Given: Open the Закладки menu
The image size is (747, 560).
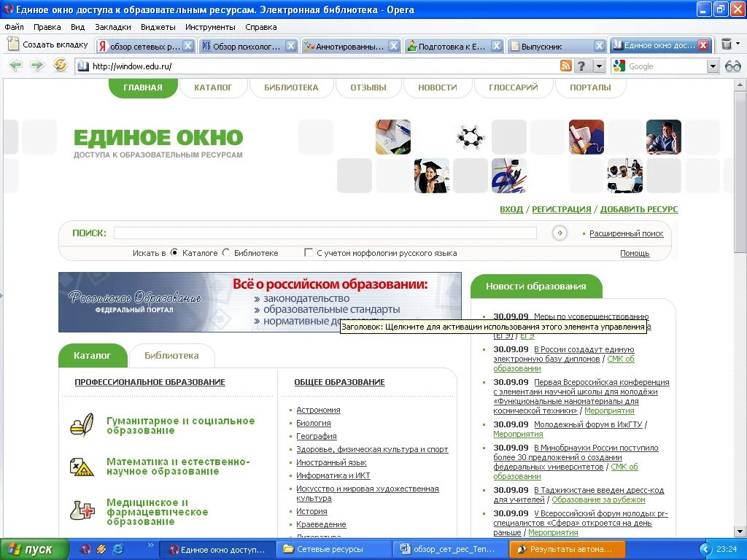Looking at the screenshot, I should [113, 27].
